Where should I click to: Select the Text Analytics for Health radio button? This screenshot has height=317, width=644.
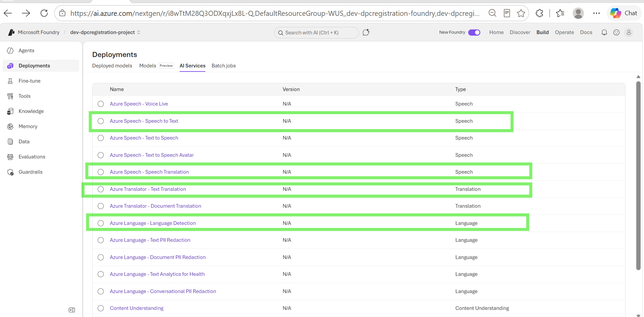tap(101, 274)
